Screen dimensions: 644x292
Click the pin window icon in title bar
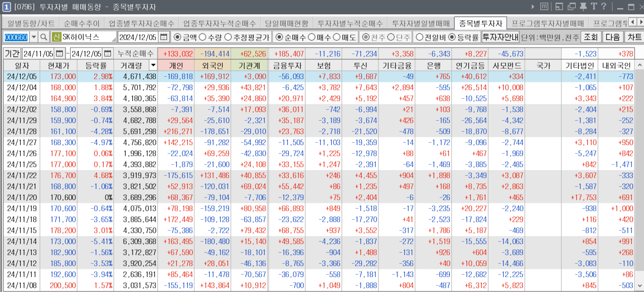click(583, 7)
